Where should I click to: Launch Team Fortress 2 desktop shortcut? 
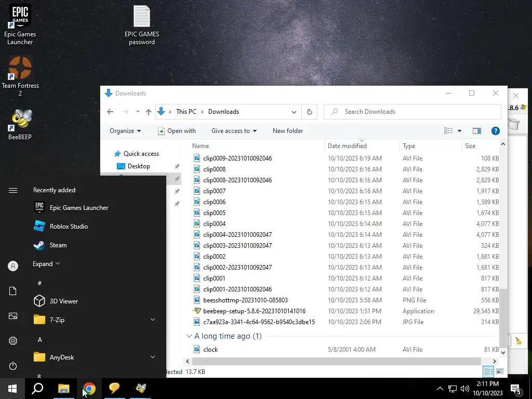point(20,76)
